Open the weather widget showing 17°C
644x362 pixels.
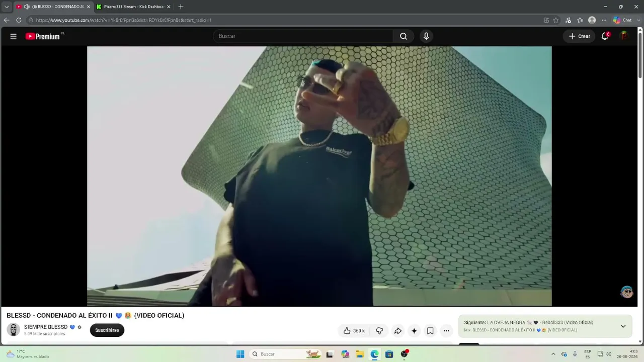pos(28,354)
